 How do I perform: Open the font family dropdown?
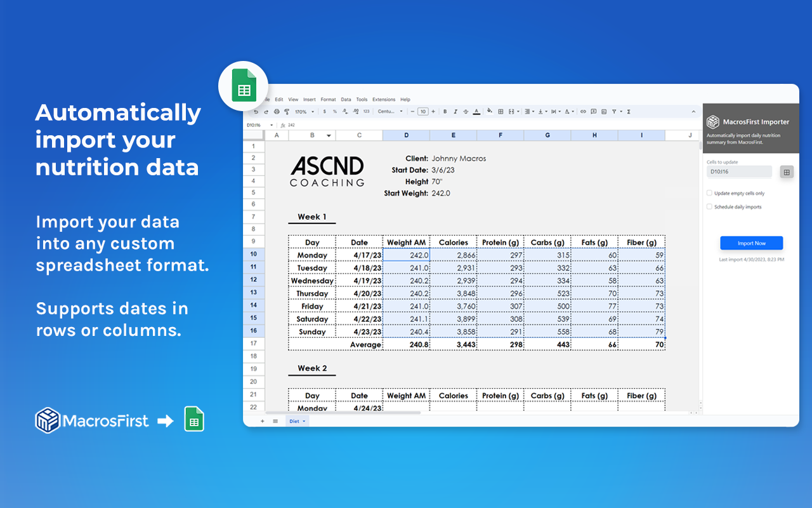pyautogui.click(x=390, y=112)
